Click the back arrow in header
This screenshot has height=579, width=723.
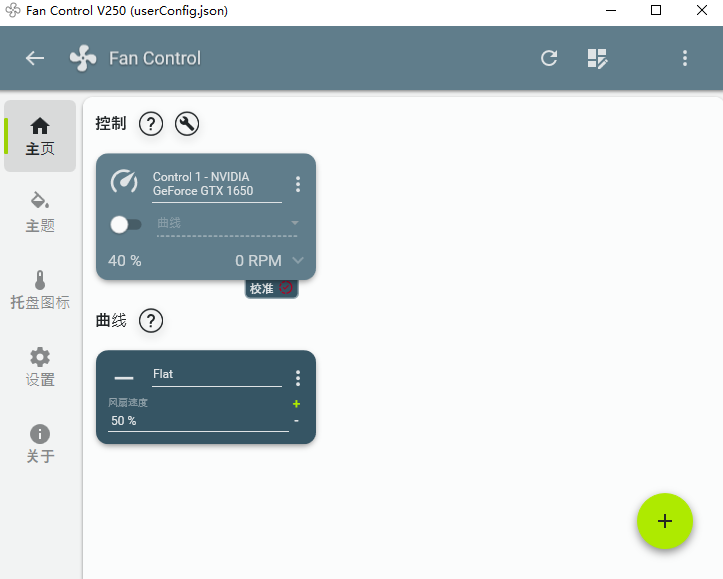[35, 58]
